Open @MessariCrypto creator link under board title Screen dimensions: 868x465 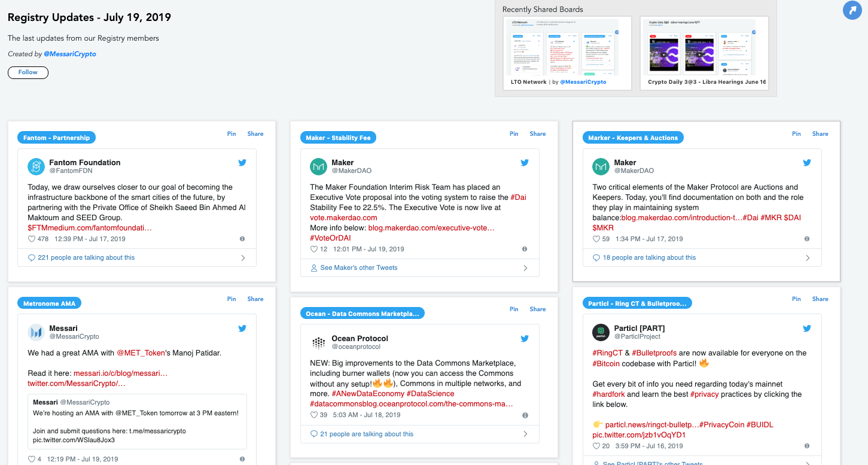(x=70, y=54)
